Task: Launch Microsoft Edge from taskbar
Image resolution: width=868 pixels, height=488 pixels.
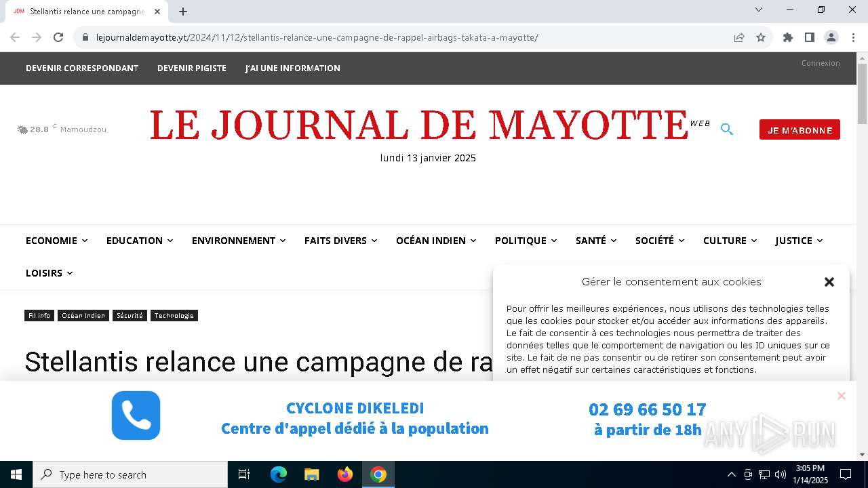Action: [279, 474]
